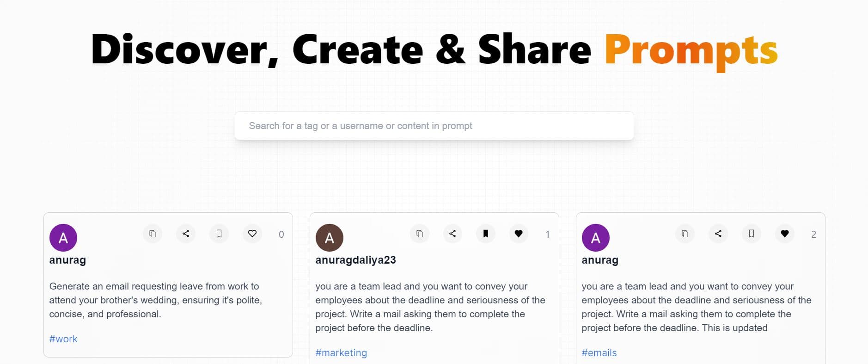This screenshot has width=868, height=364.
Task: Share the #marketing prompt card
Action: click(x=452, y=234)
